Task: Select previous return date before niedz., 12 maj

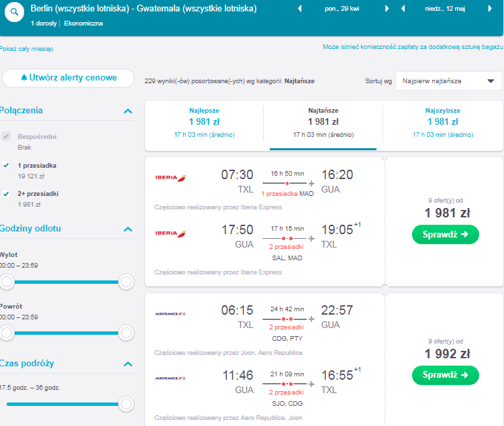Action: (403, 9)
